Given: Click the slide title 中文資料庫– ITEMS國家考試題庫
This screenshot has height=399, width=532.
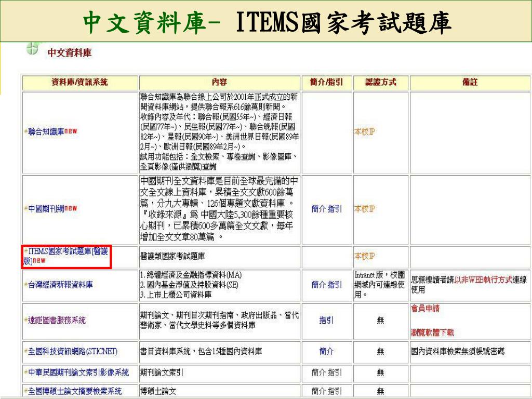Looking at the screenshot, I should (267, 22).
